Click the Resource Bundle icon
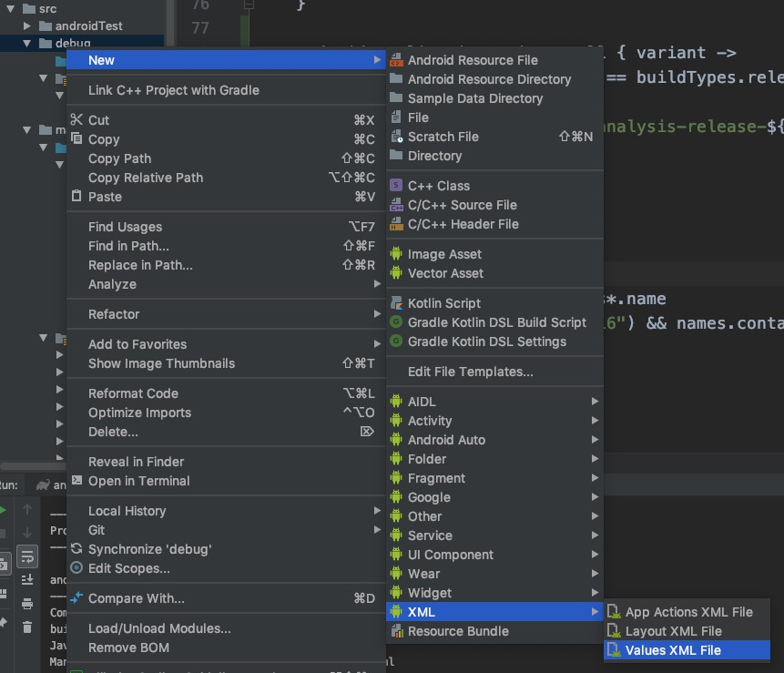 tap(396, 631)
